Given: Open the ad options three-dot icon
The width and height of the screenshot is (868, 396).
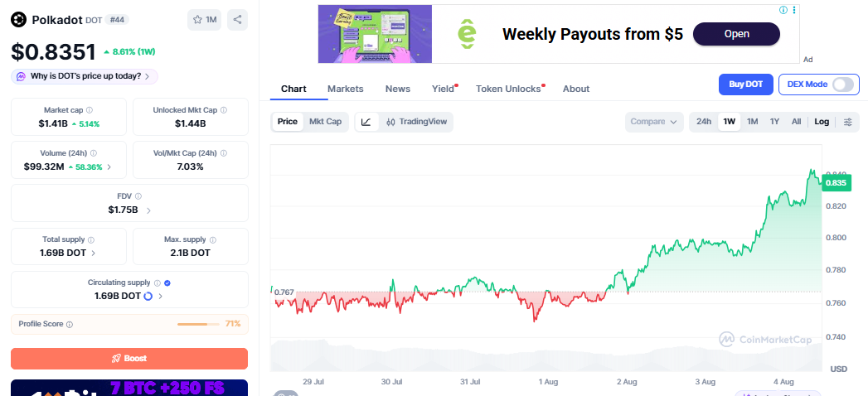Looking at the screenshot, I should [x=794, y=10].
